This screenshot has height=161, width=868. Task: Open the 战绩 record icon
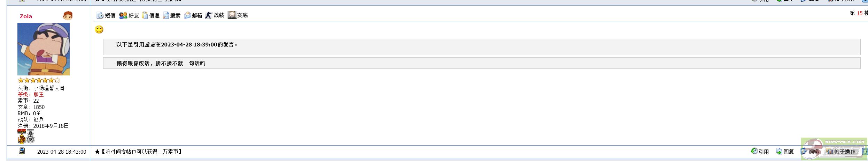(x=209, y=15)
